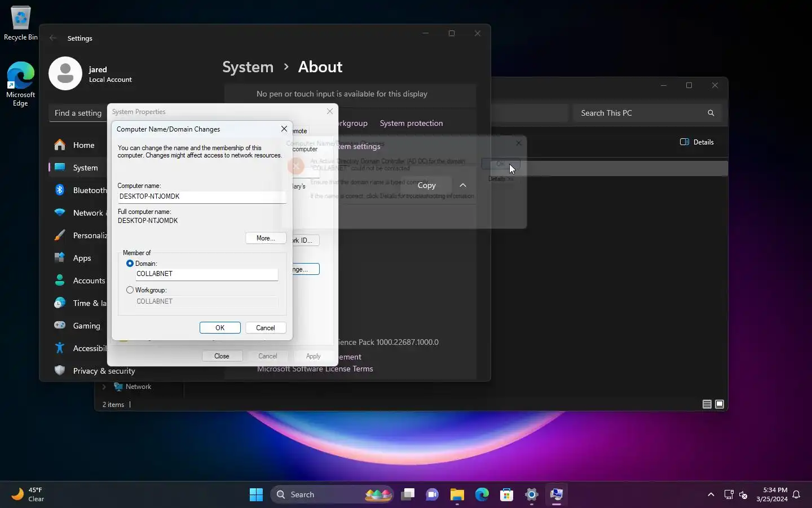Collapse the section using chevron beside Copy
This screenshot has height=508, width=812.
click(463, 185)
